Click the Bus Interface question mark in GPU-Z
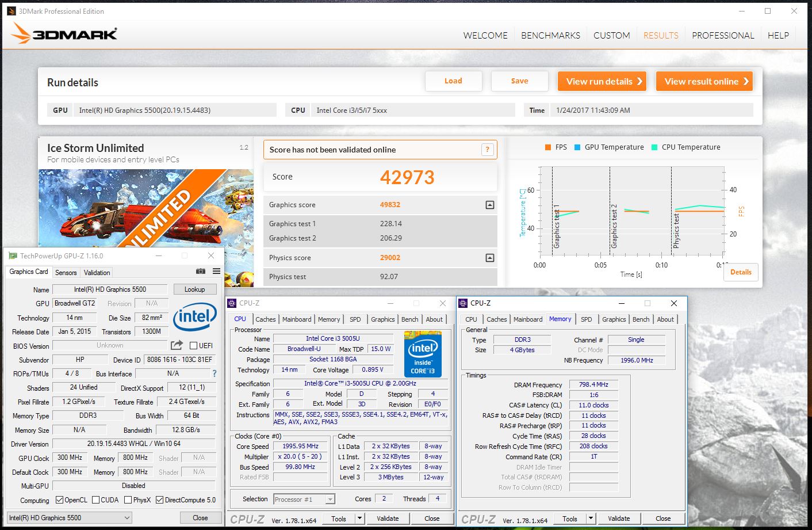This screenshot has width=812, height=530. tap(215, 373)
